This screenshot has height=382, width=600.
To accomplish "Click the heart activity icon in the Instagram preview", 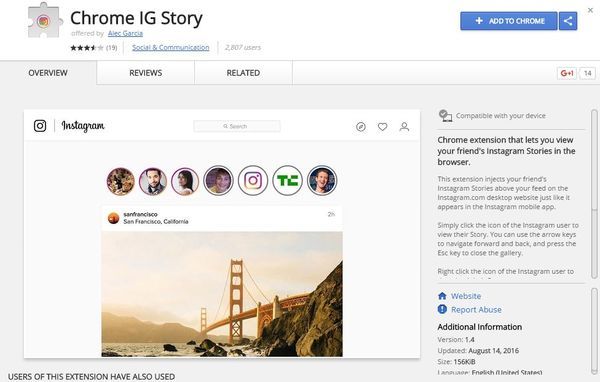I will coord(382,127).
